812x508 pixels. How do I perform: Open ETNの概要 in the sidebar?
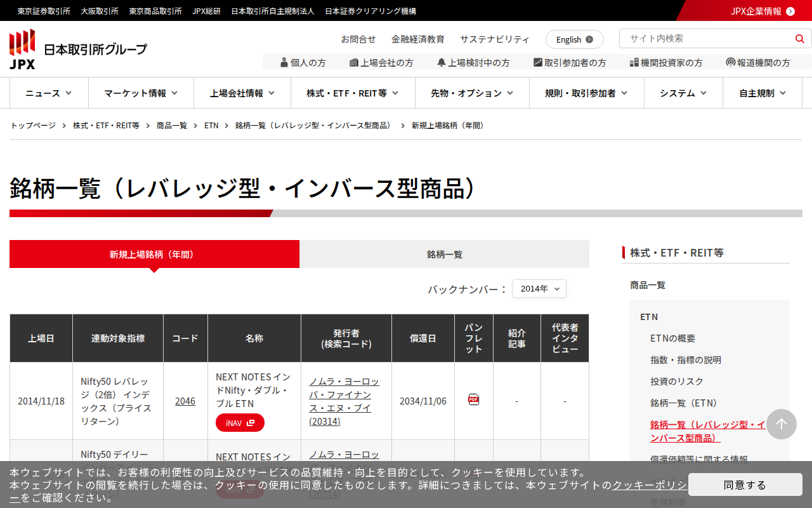tap(672, 338)
